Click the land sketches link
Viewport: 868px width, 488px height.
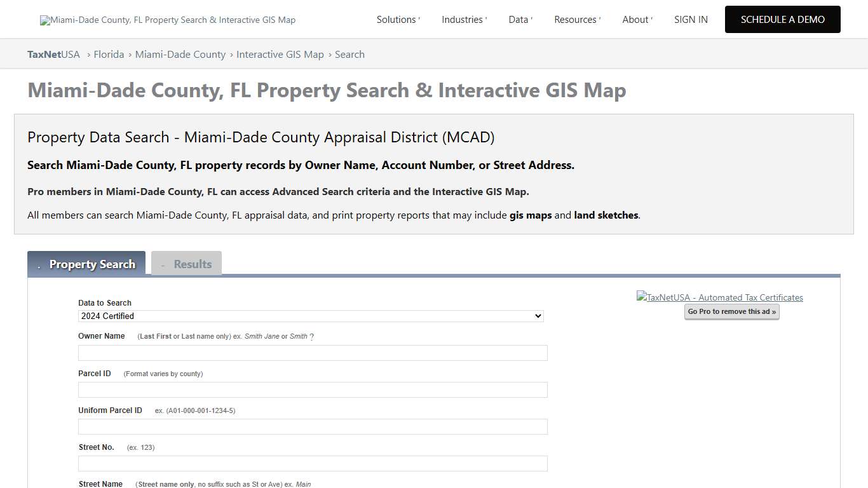pos(606,215)
